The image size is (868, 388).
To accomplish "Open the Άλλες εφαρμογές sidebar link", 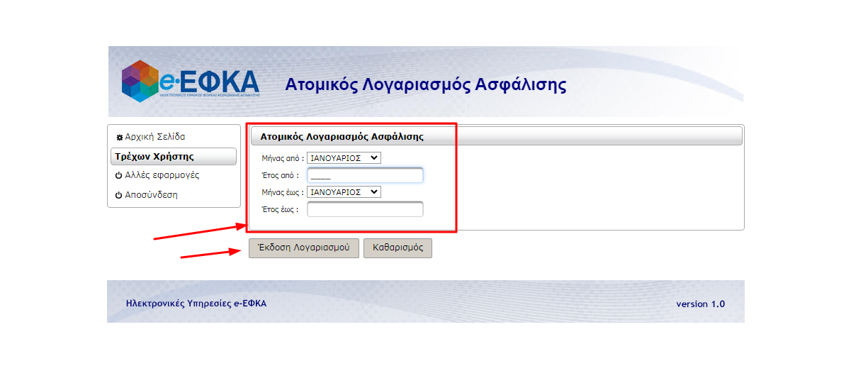I will tap(162, 175).
